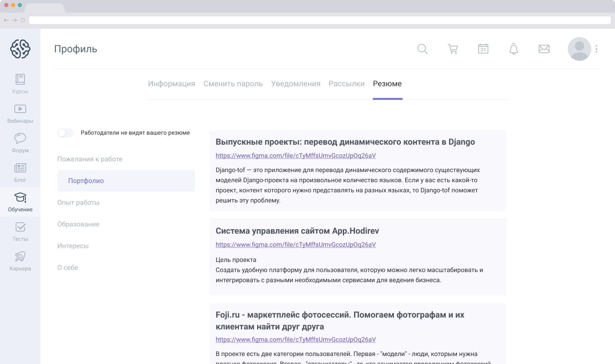Click Работодатели не видят вашего резюме label

[x=135, y=133]
